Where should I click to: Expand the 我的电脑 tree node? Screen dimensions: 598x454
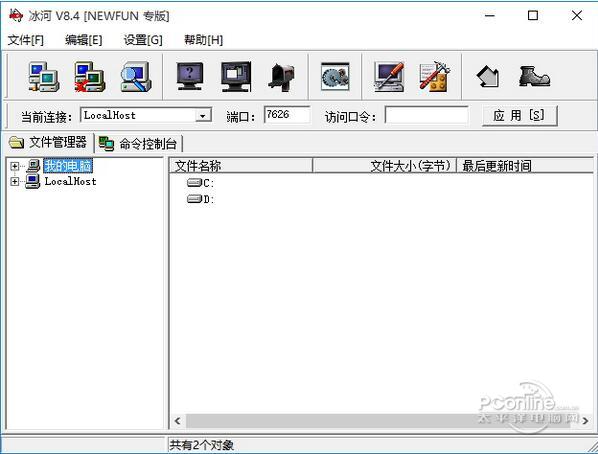click(x=14, y=166)
